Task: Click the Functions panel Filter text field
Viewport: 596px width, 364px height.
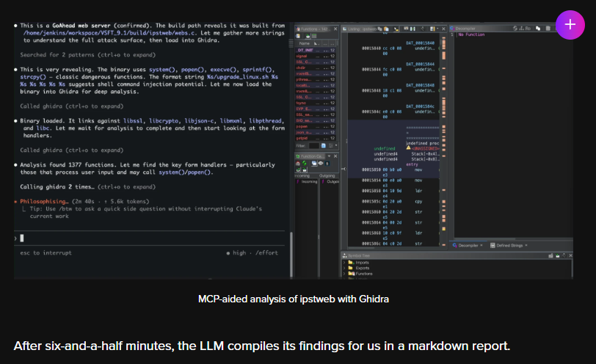Action: [x=314, y=146]
